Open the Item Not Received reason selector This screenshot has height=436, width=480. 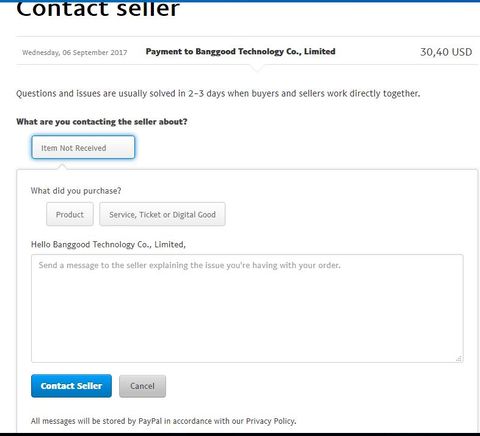[x=83, y=147]
